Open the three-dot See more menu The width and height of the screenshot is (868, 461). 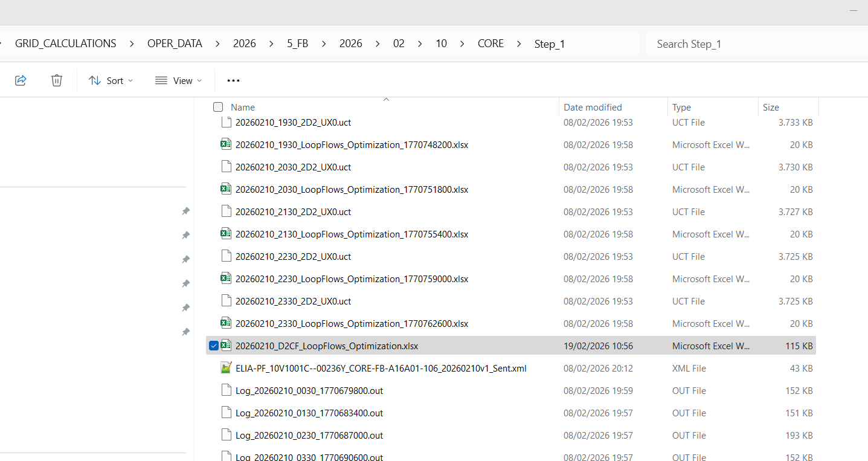point(233,80)
